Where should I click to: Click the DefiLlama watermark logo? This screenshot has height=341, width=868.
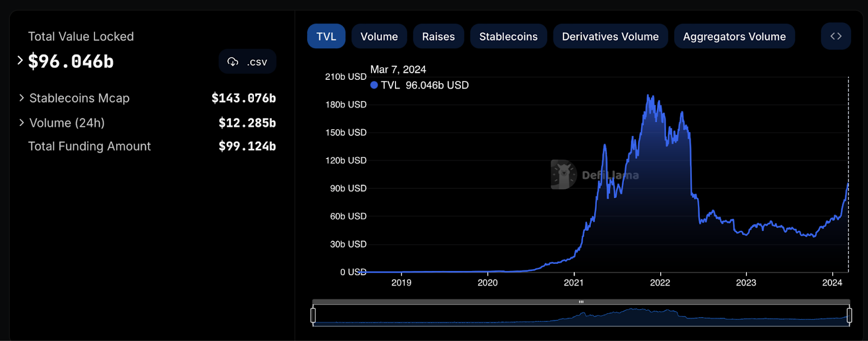tap(563, 174)
